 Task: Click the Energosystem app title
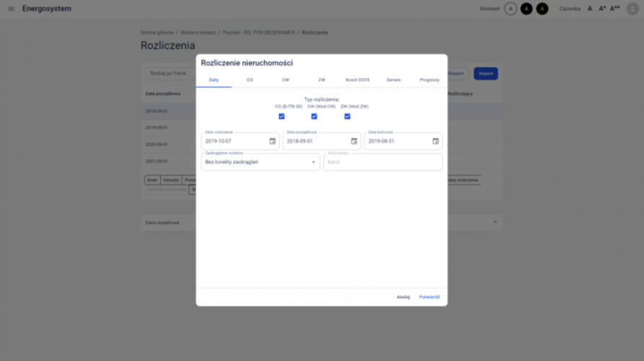pos(46,9)
